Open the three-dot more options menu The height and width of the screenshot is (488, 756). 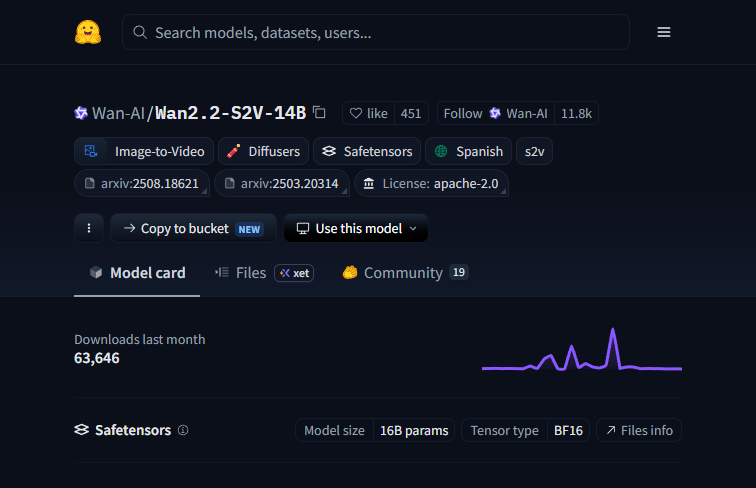[89, 228]
